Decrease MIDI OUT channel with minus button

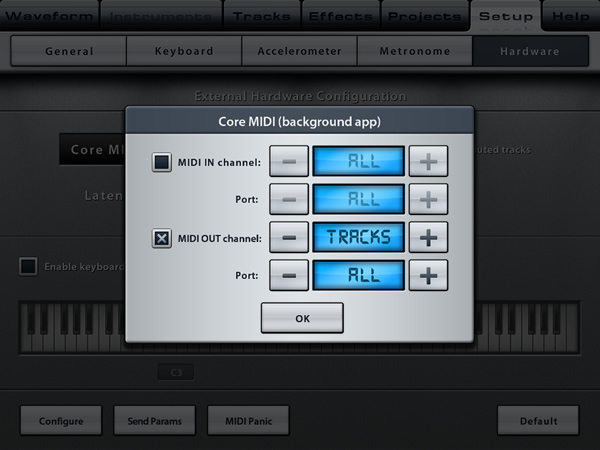coord(289,237)
